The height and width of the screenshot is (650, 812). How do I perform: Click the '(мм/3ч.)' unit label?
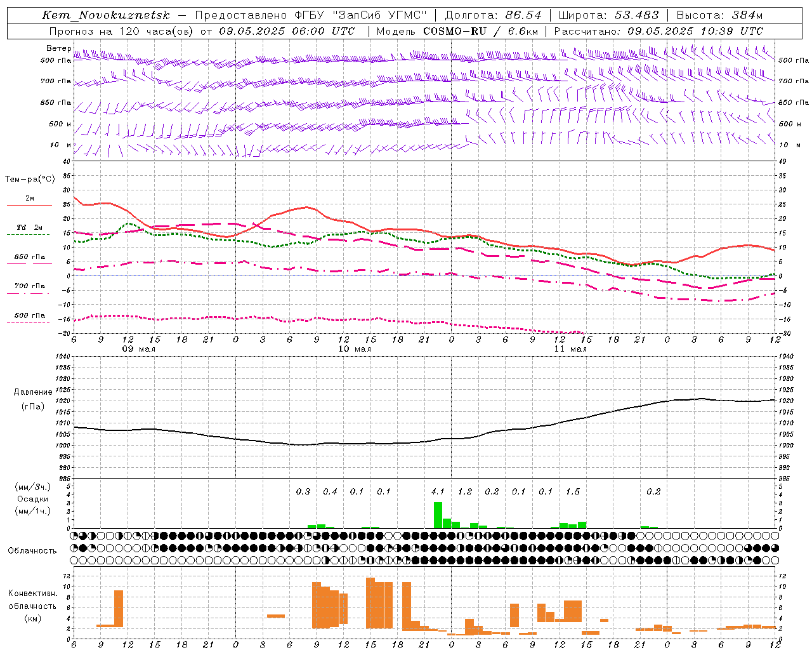32,487
